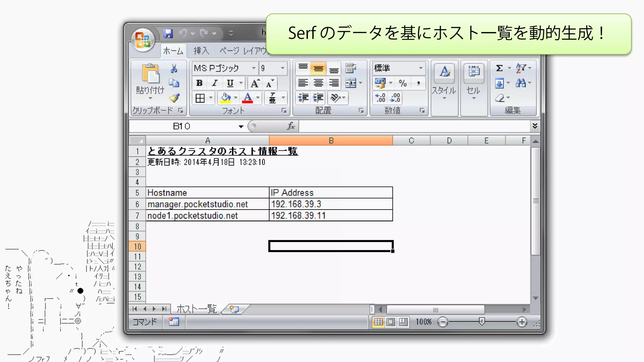The image size is (644, 362).
Task: Click Increase Decimal icon
Action: (380, 98)
